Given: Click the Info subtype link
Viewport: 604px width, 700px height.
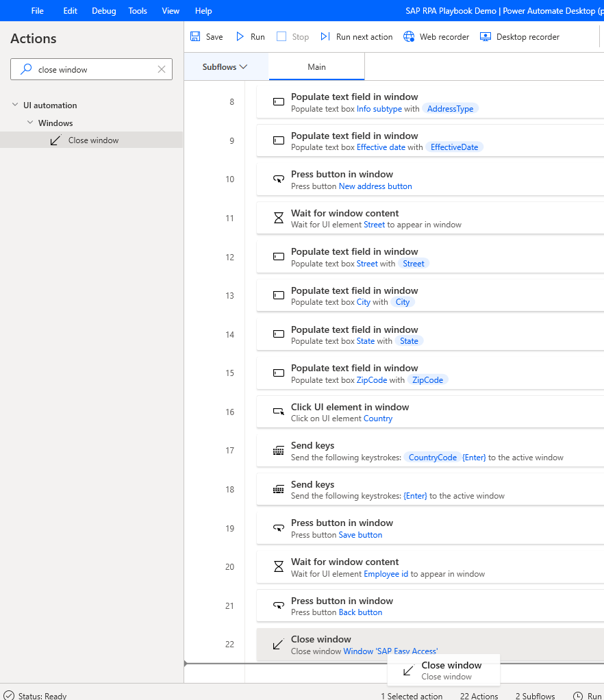Looking at the screenshot, I should (x=379, y=108).
